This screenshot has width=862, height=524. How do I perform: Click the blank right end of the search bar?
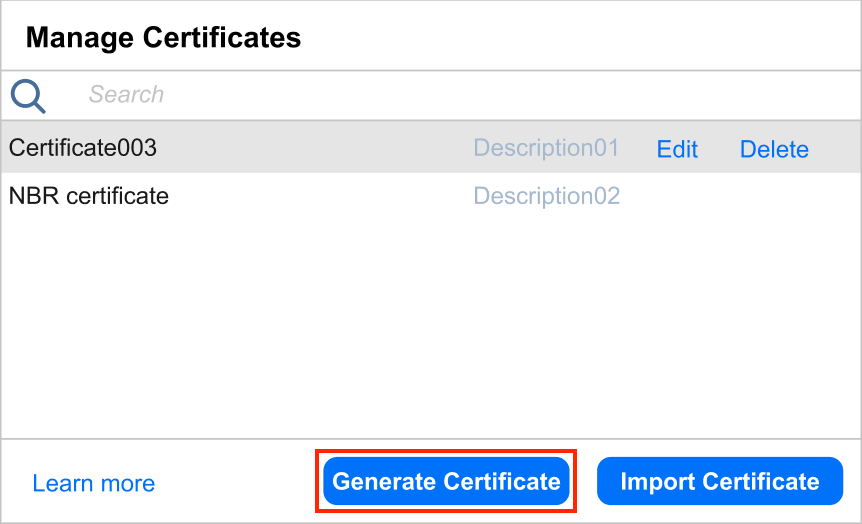[780, 95]
